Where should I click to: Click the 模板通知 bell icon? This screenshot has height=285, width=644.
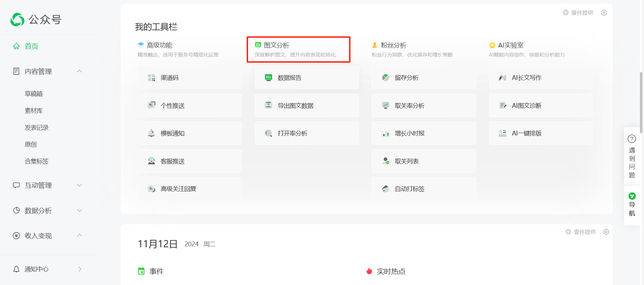pos(151,133)
